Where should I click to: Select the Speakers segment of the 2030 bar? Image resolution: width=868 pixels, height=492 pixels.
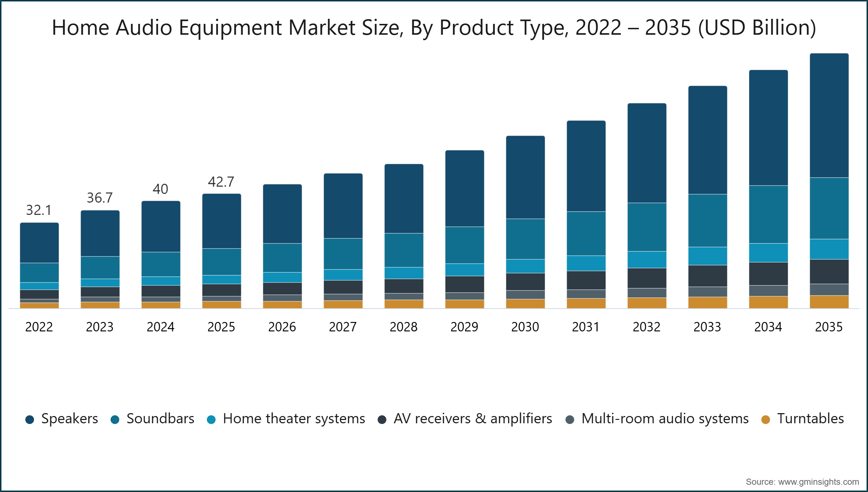point(526,177)
